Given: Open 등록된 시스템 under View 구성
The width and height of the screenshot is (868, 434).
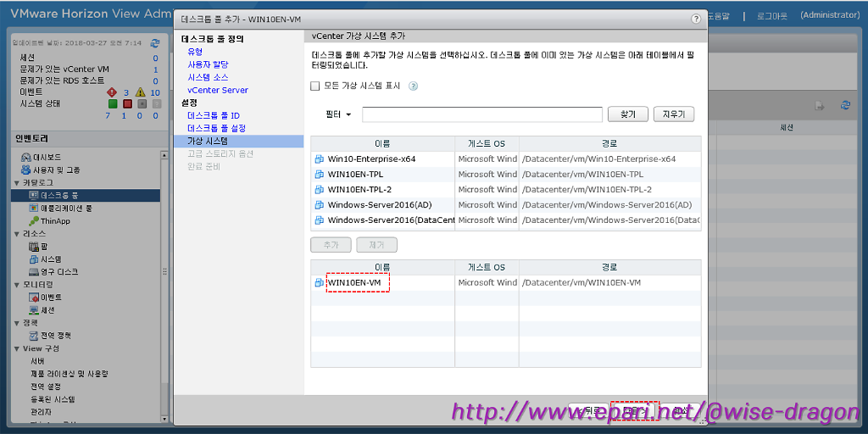Looking at the screenshot, I should point(53,399).
